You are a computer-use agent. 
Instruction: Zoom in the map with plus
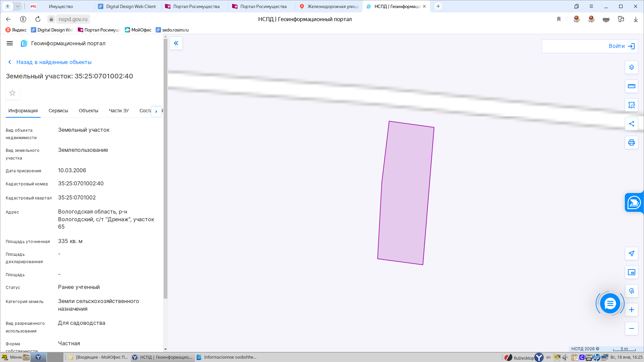pos(631,310)
